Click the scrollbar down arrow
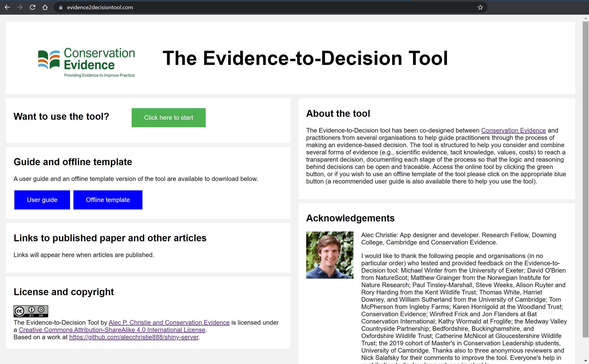Viewport: 589px width, 364px height. (x=585, y=361)
